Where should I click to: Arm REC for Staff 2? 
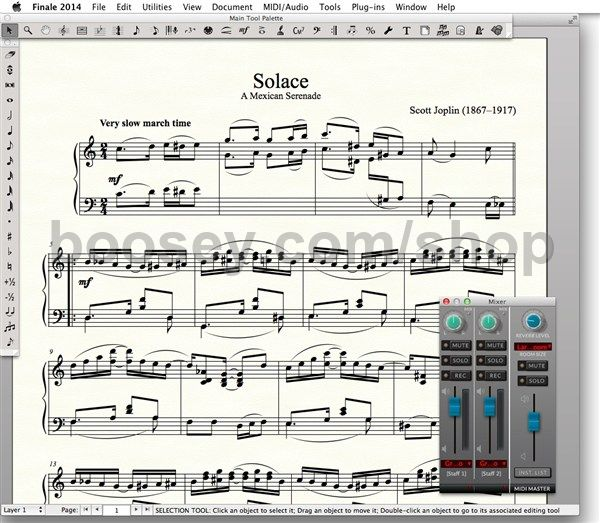pyautogui.click(x=491, y=376)
